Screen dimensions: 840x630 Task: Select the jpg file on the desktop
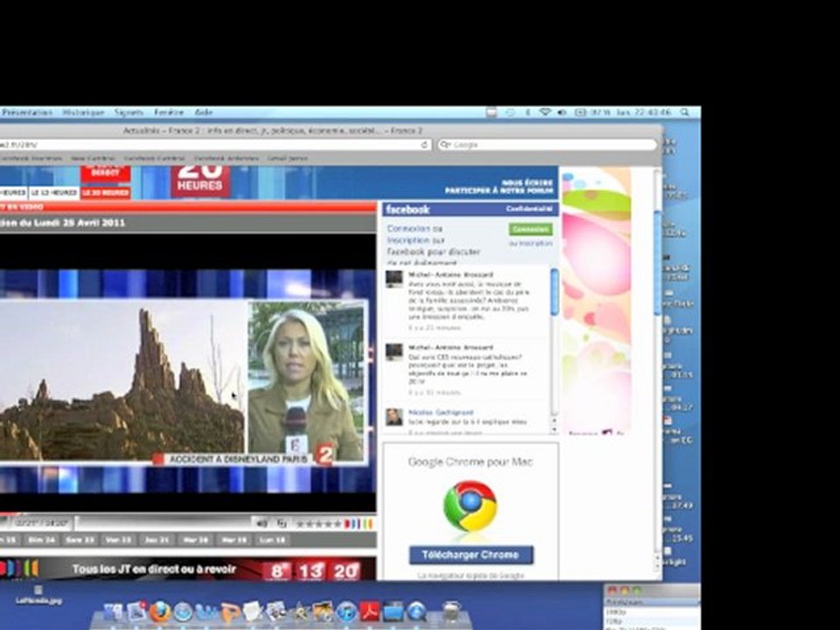point(38,595)
